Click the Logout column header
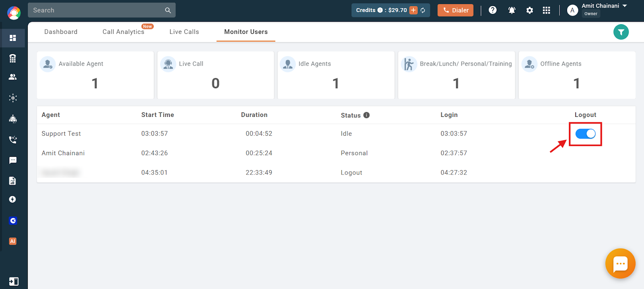 click(x=585, y=115)
